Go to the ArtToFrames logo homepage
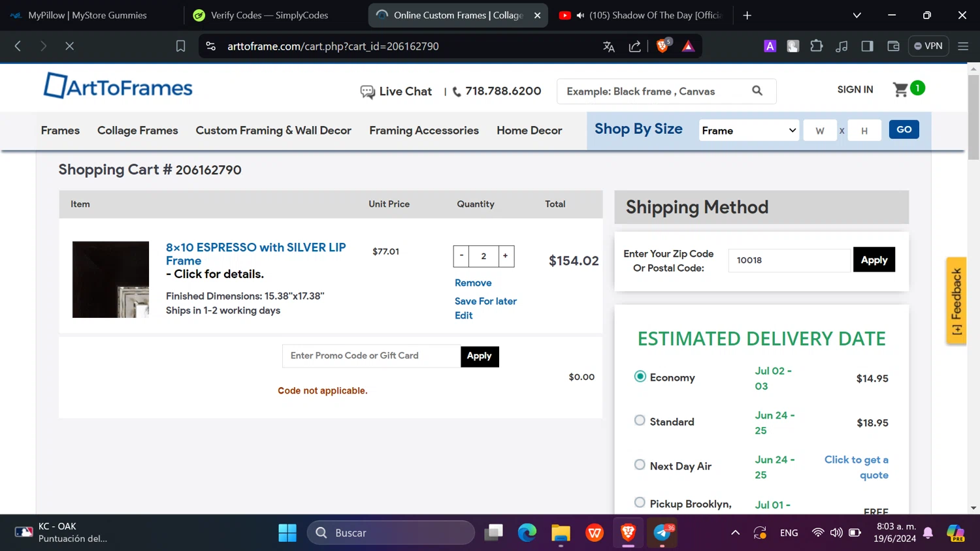This screenshot has height=551, width=980. [118, 86]
